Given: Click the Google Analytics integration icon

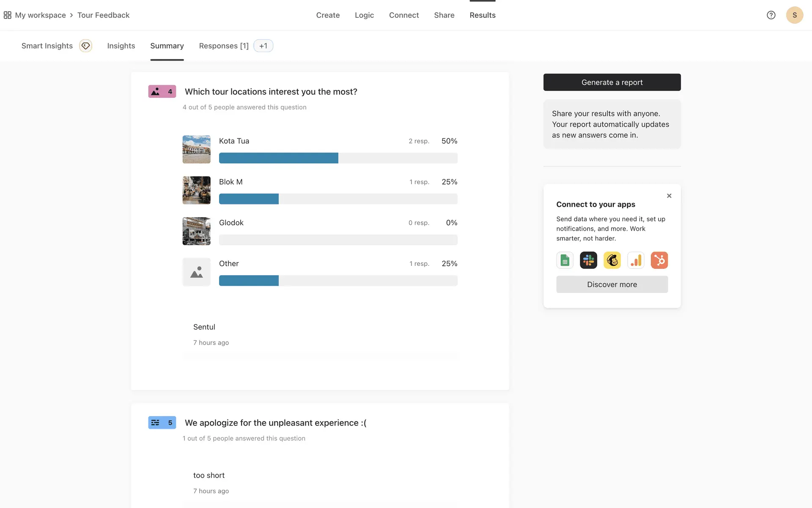Looking at the screenshot, I should (636, 260).
